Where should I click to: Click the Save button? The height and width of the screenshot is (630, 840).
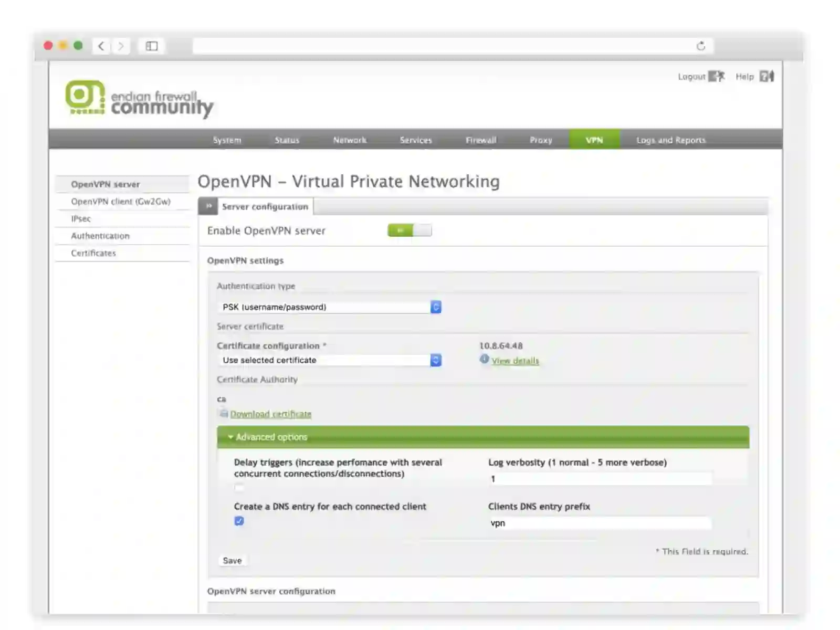click(232, 561)
